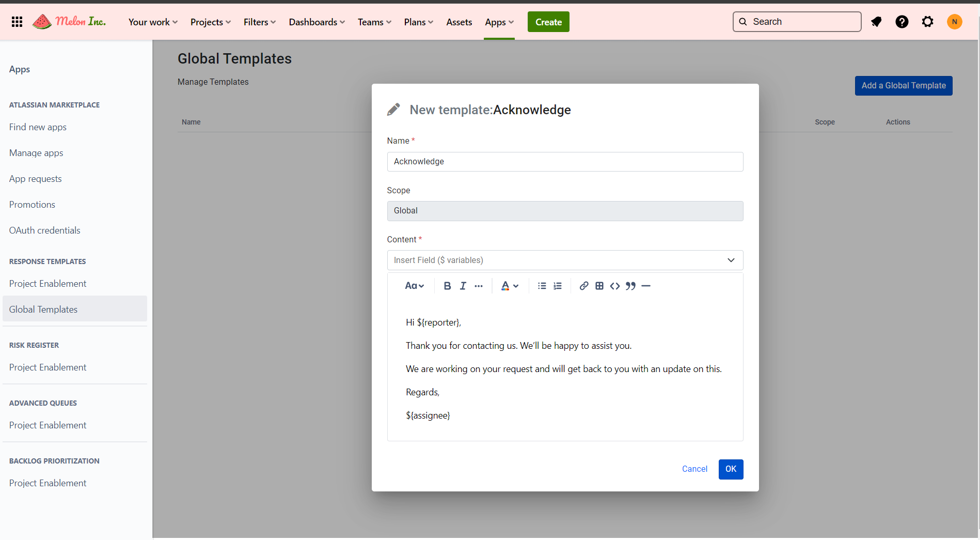Add a block quote to the content
This screenshot has width=980, height=540.
[x=630, y=286]
